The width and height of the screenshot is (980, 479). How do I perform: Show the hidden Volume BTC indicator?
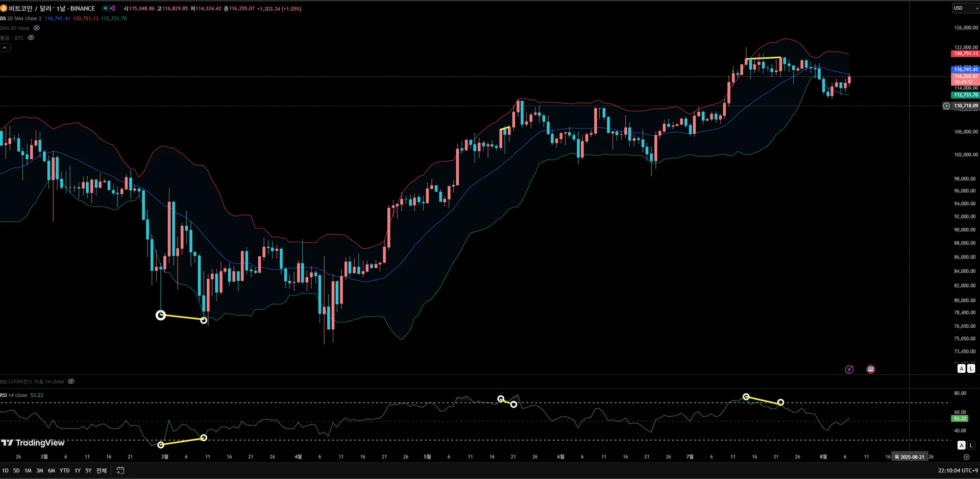31,38
